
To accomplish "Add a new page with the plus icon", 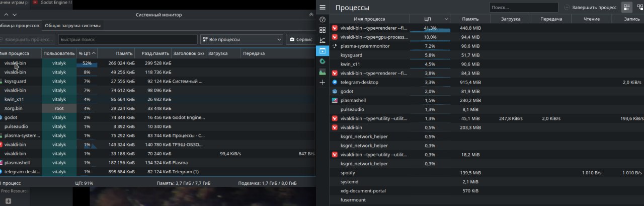I will 323,82.
